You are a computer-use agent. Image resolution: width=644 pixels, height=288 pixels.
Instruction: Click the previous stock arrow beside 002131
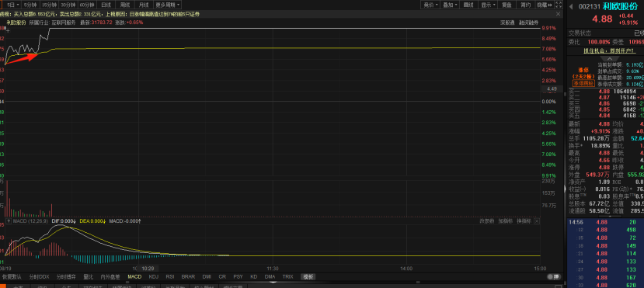[570, 6]
